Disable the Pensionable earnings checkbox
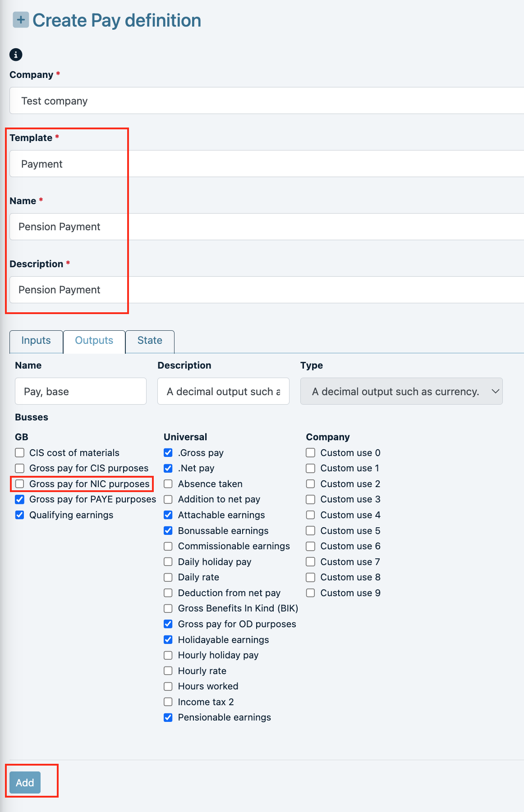The width and height of the screenshot is (524, 812). pos(168,717)
